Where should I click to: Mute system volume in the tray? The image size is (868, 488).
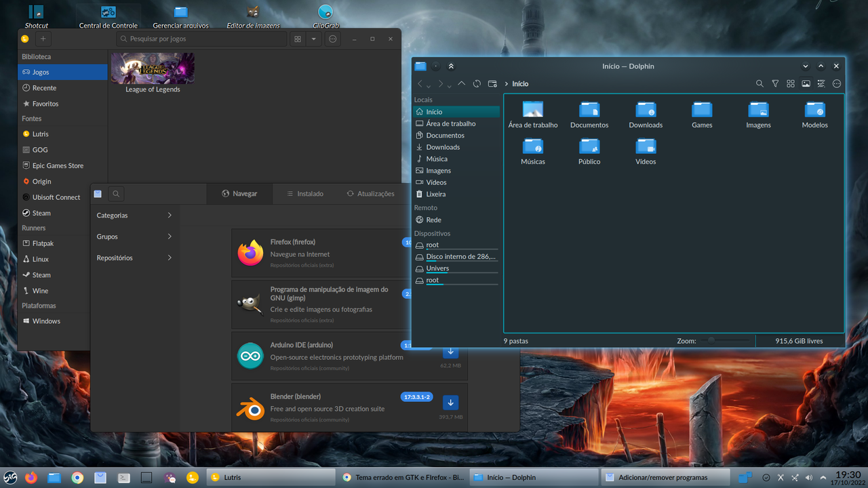pyautogui.click(x=810, y=477)
